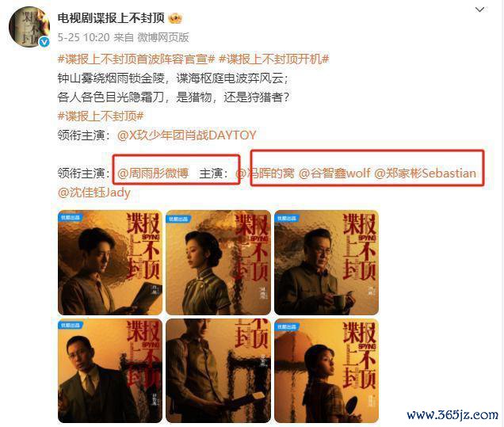View the first poster with man reading

(x=110, y=262)
